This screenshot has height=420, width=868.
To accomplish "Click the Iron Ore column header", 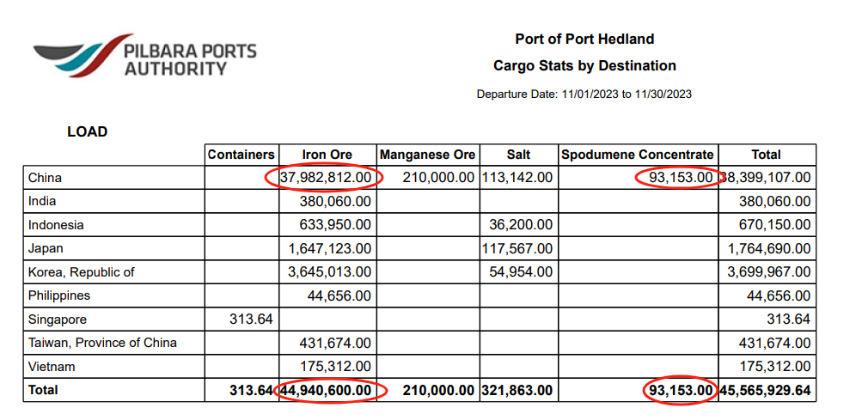I will coord(327,155).
